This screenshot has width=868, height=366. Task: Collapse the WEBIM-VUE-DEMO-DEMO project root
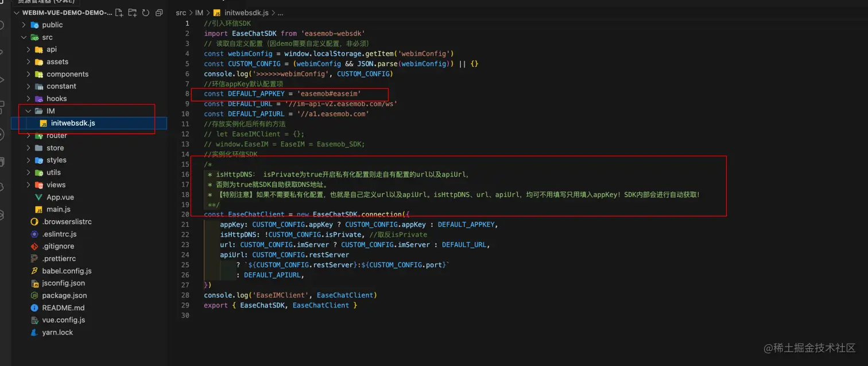coord(16,13)
